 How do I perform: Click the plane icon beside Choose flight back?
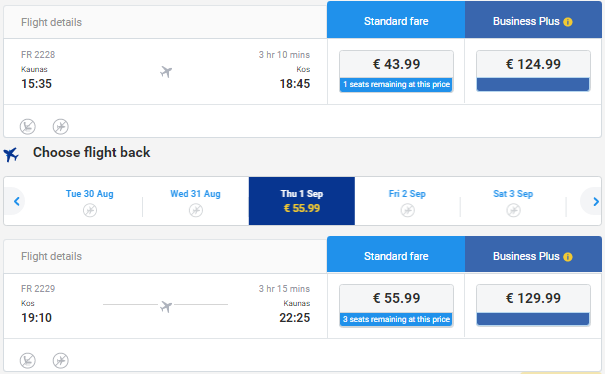click(x=11, y=154)
